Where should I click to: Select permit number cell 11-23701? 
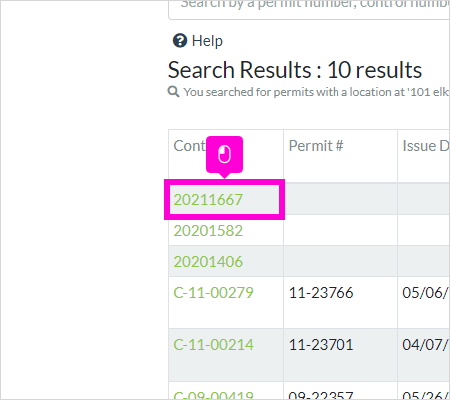point(321,344)
